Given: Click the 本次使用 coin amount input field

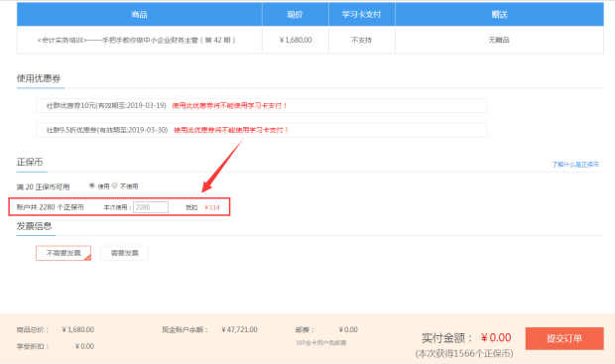Looking at the screenshot, I should [151, 207].
